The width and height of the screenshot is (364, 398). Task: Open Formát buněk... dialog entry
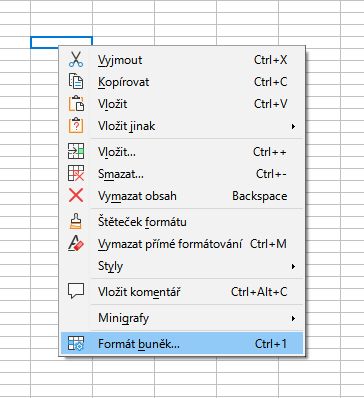[182, 343]
